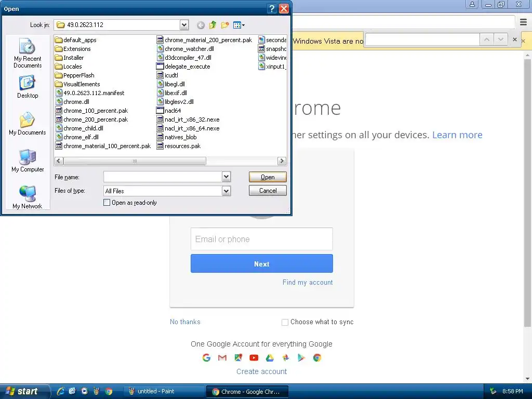Go up one folder level
The width and height of the screenshot is (532, 399).
point(212,25)
